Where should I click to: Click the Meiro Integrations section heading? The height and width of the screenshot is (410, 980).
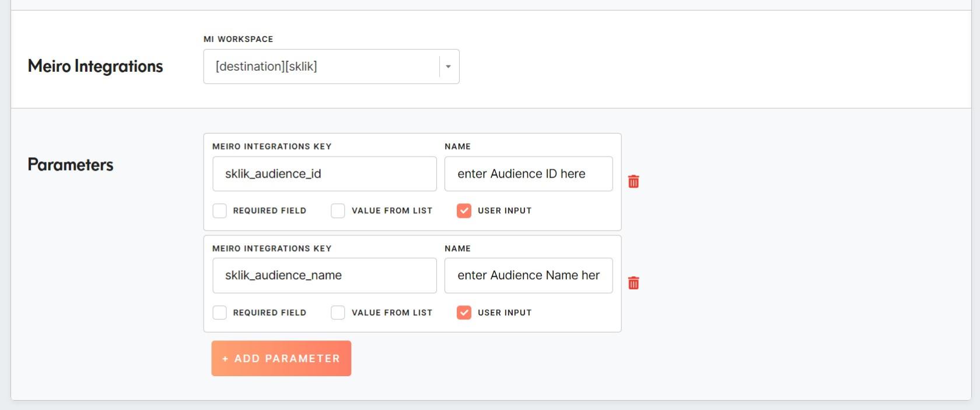pos(95,67)
